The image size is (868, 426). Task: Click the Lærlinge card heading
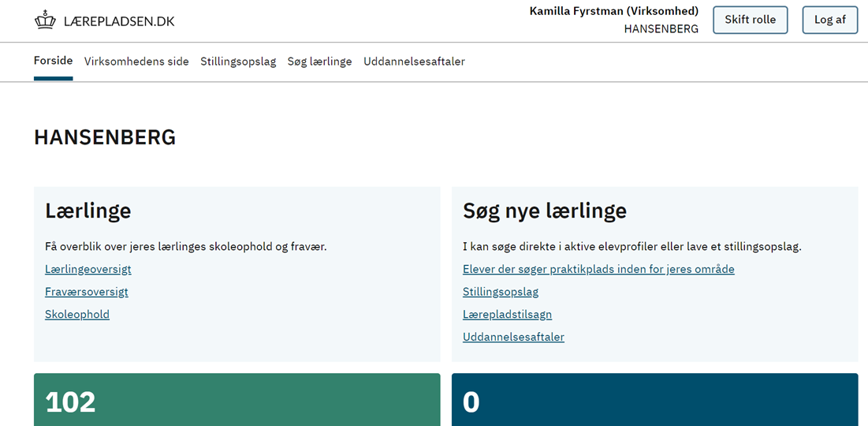[88, 211]
